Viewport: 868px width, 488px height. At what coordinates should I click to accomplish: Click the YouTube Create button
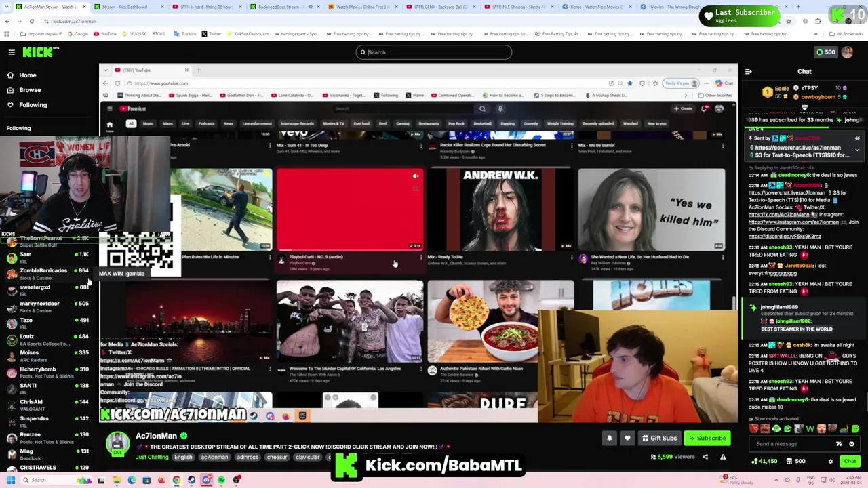tap(683, 108)
